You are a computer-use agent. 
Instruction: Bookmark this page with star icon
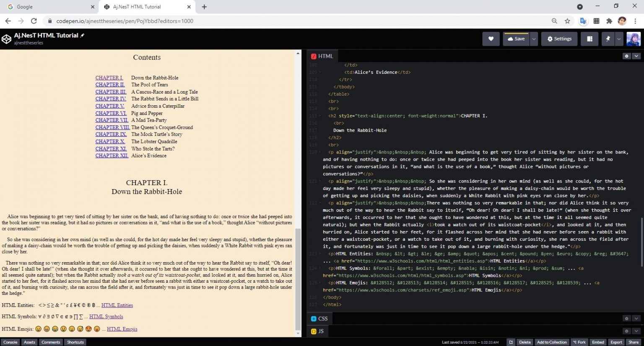click(x=567, y=21)
